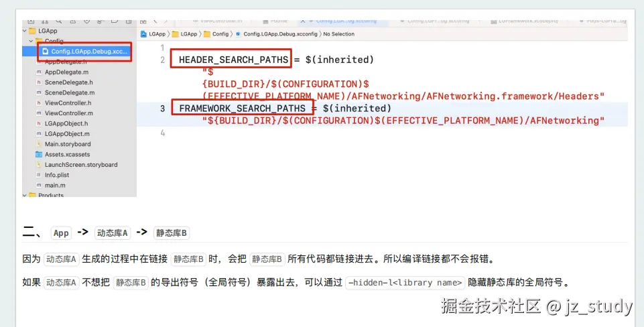Select the LGApp root folder row

tap(79, 31)
